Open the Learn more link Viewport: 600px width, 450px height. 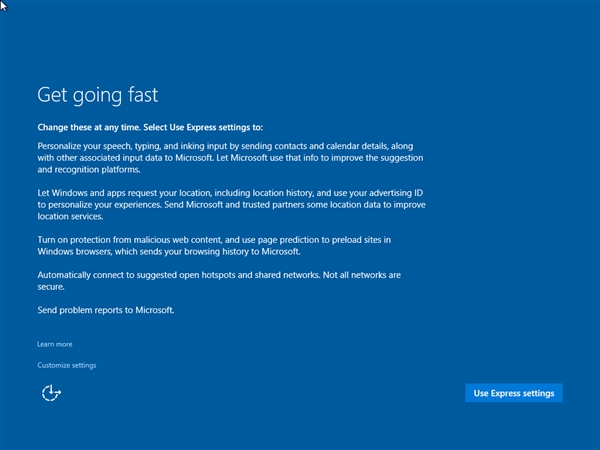[55, 344]
